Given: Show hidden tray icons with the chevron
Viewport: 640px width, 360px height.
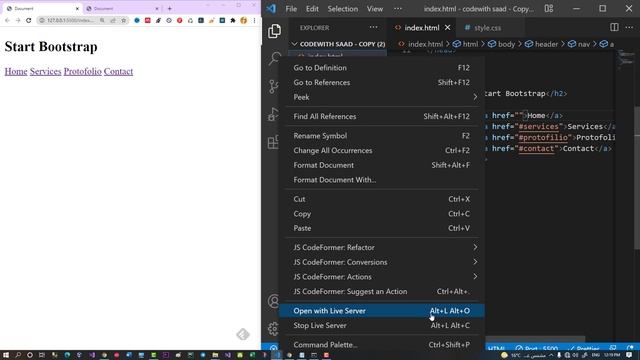Looking at the screenshot, I should 551,355.
